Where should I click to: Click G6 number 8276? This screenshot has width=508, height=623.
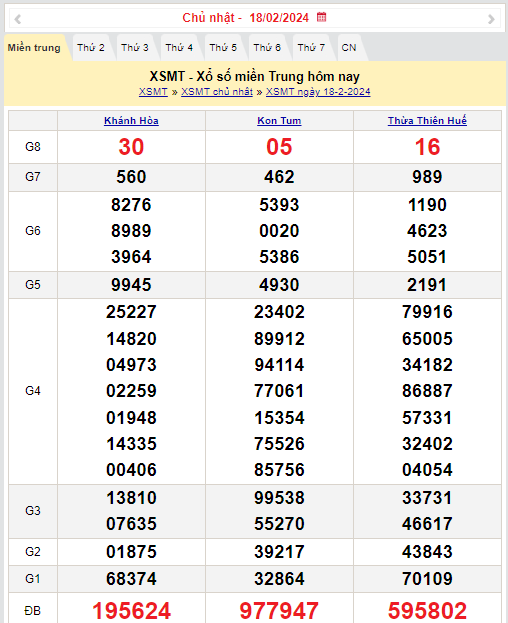[131, 205]
